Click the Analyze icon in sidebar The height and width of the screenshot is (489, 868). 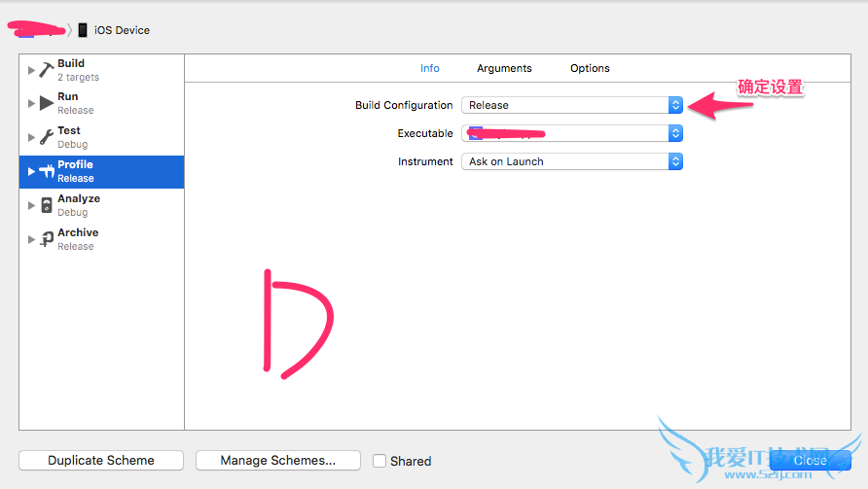(47, 205)
